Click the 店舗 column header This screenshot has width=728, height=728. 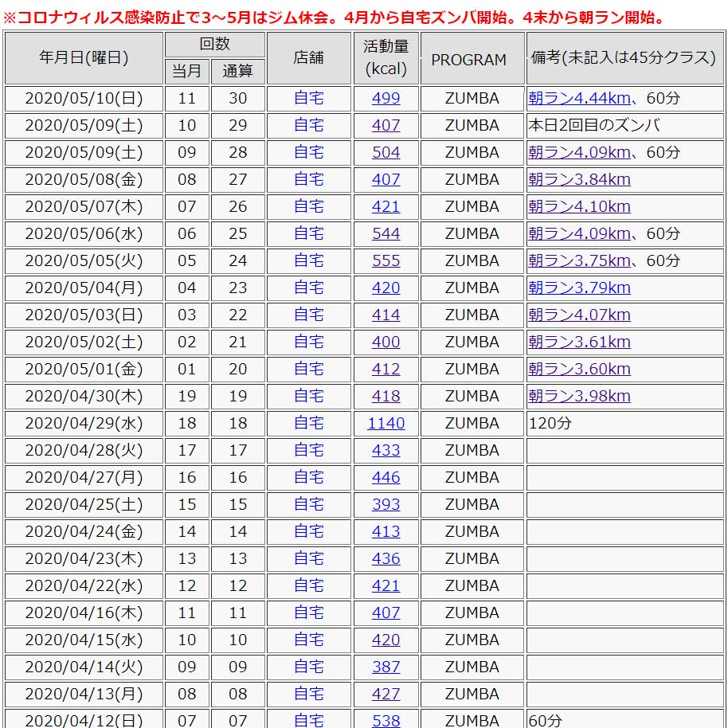coord(309,58)
